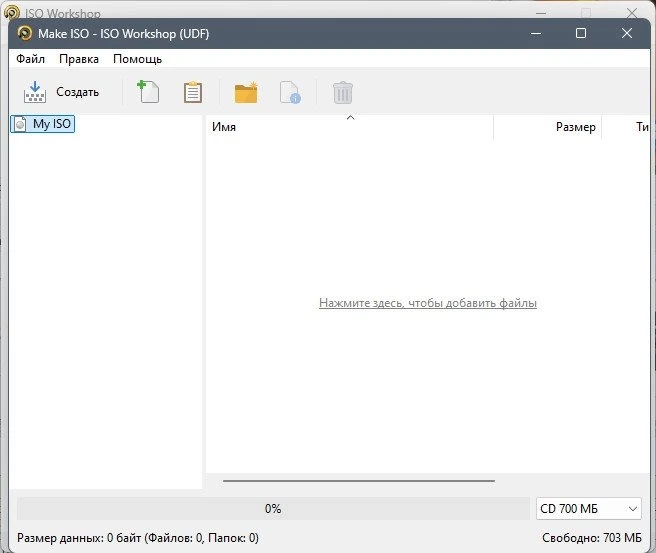This screenshot has height=553, width=656.
Task: Click the horizontal scrollbar under file list
Action: tap(359, 481)
